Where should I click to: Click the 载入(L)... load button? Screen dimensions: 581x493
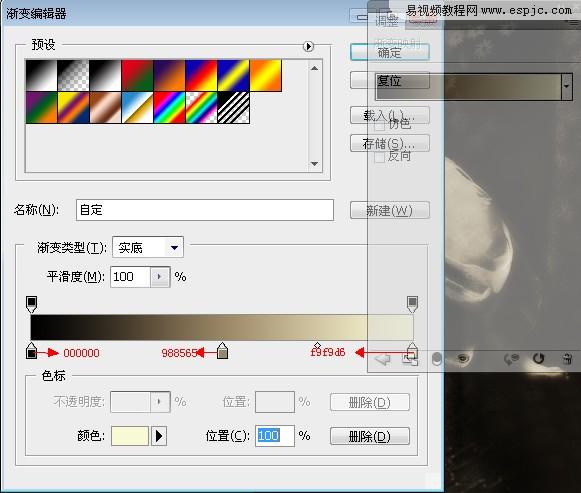click(390, 115)
